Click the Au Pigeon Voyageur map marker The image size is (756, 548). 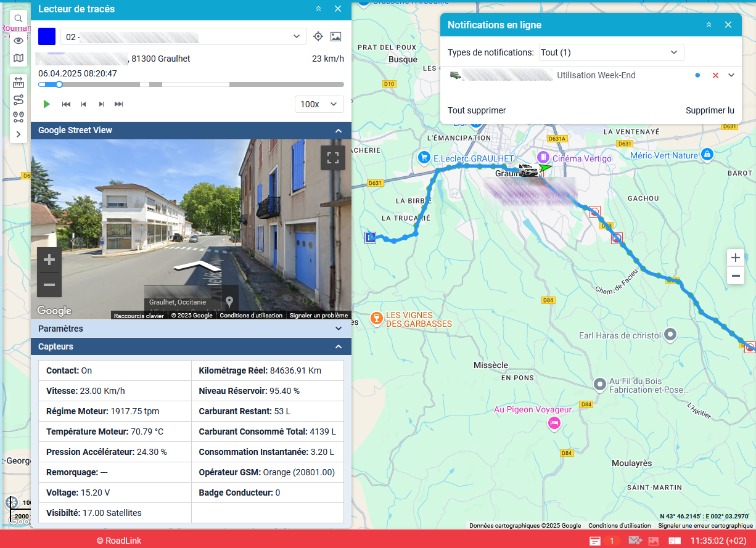point(554,423)
